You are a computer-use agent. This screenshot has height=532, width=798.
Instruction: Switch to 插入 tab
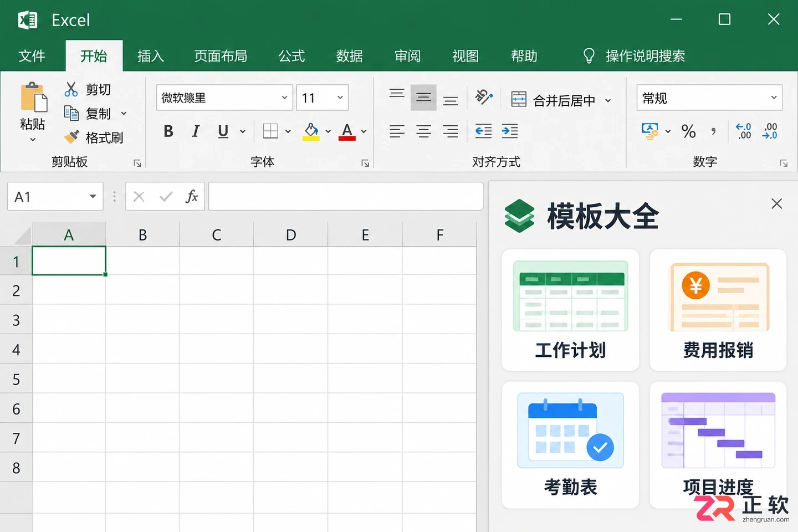tap(151, 56)
